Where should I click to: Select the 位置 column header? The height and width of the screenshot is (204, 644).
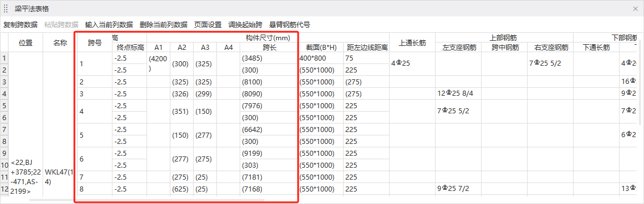pyautogui.click(x=26, y=42)
